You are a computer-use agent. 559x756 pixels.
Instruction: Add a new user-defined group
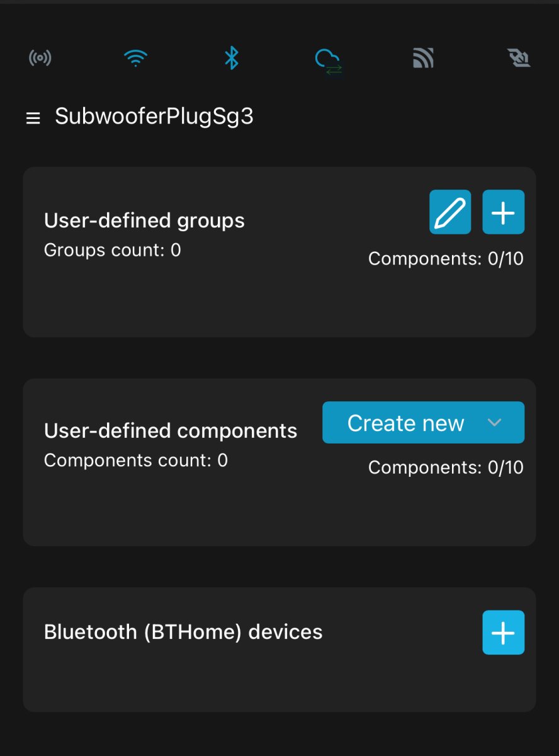(503, 212)
